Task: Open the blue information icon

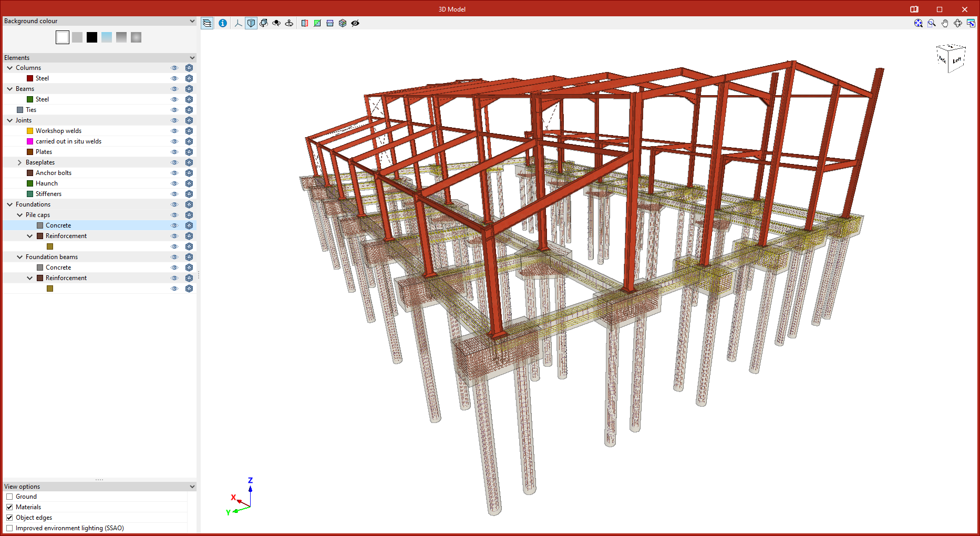Action: pos(223,23)
